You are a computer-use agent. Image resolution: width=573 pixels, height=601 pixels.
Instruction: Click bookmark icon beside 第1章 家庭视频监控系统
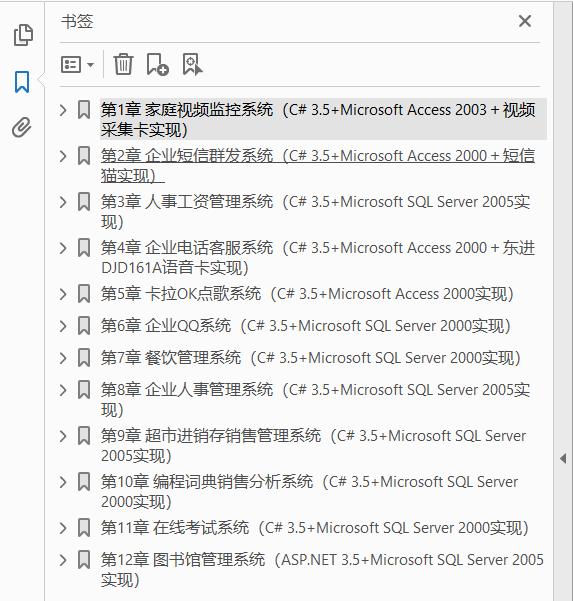click(x=84, y=110)
